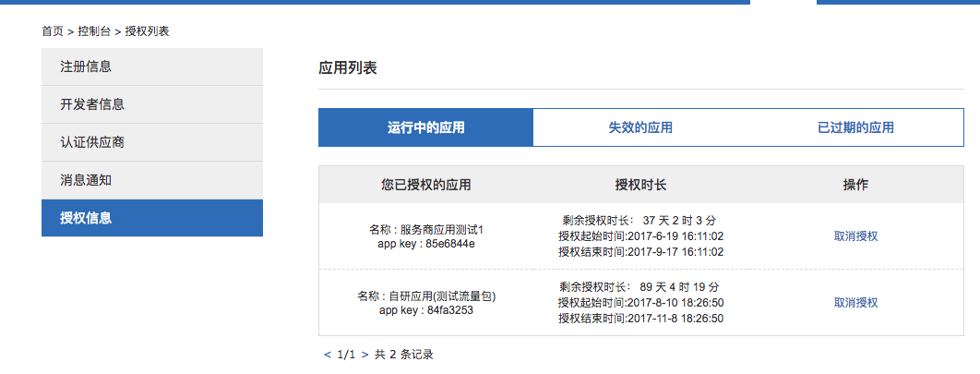This screenshot has width=980, height=374.
Task: Click the 授权时长 column header
Action: [640, 185]
